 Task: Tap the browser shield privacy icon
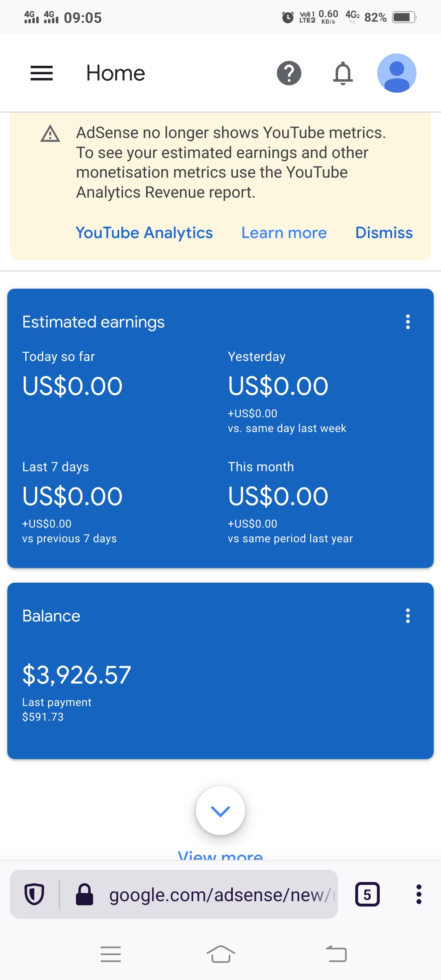(34, 894)
